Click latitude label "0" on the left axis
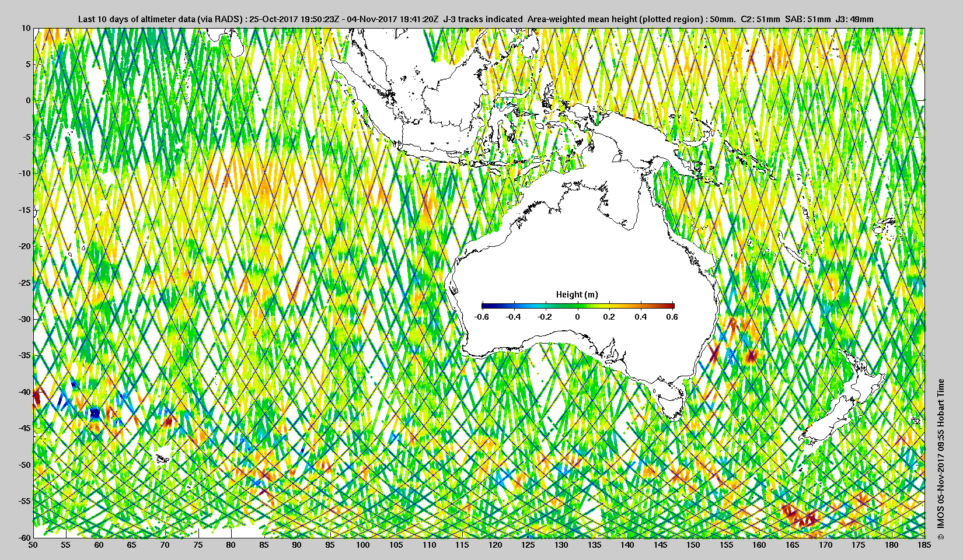This screenshot has height=560, width=963. [x=27, y=100]
